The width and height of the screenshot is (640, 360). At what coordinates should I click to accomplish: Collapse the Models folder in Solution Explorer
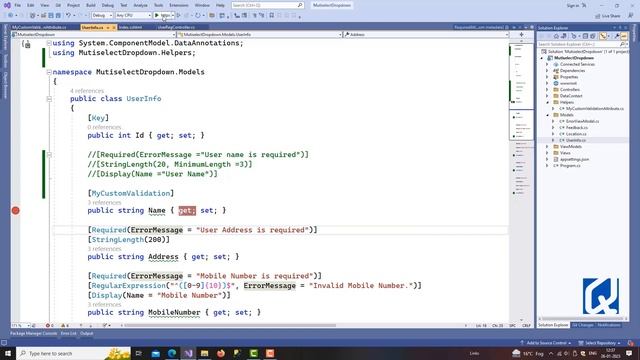pyautogui.click(x=548, y=115)
